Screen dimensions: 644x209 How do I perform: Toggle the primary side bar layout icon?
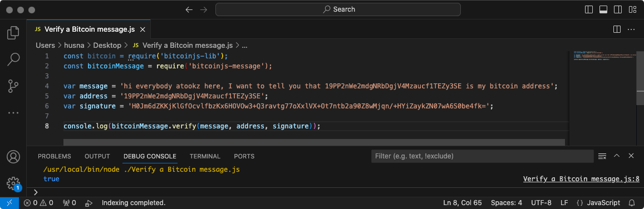[588, 9]
